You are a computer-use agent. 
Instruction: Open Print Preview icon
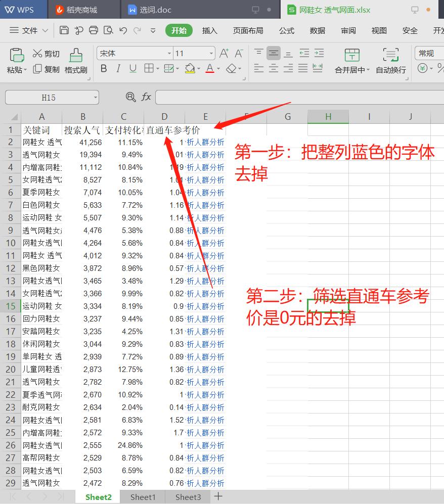tap(108, 30)
